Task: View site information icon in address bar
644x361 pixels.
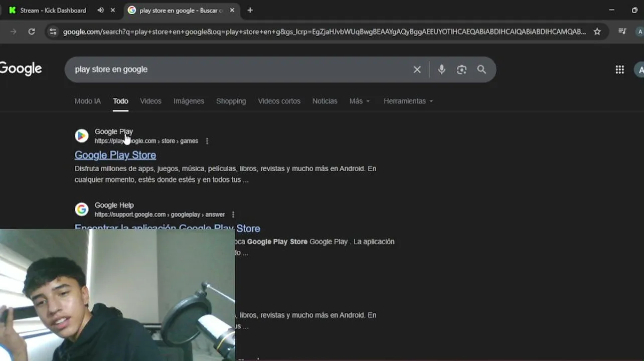Action: [53, 32]
